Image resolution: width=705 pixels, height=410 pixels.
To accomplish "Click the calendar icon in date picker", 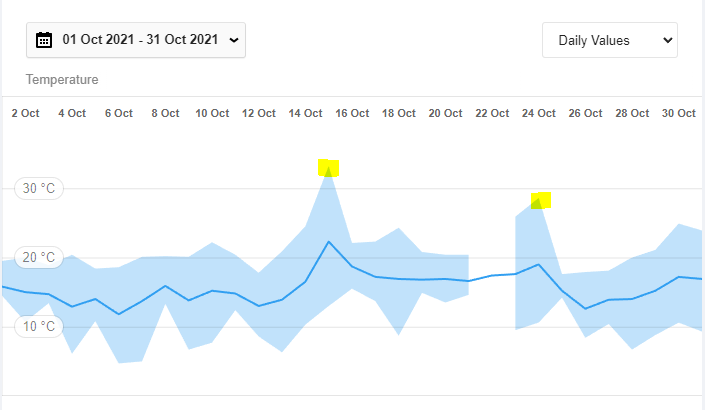I will pyautogui.click(x=44, y=40).
